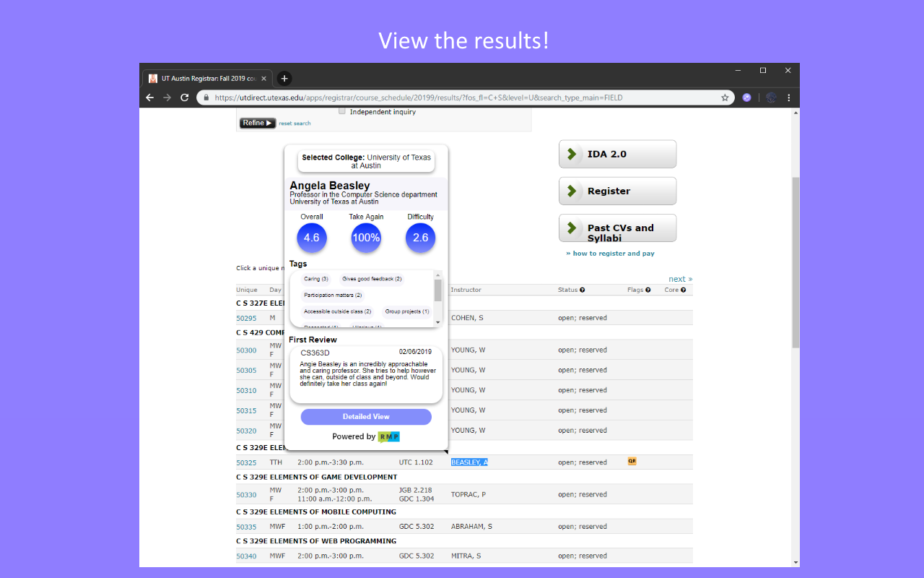Open the Chrome three-dot menu
The height and width of the screenshot is (578, 924).
(x=788, y=98)
